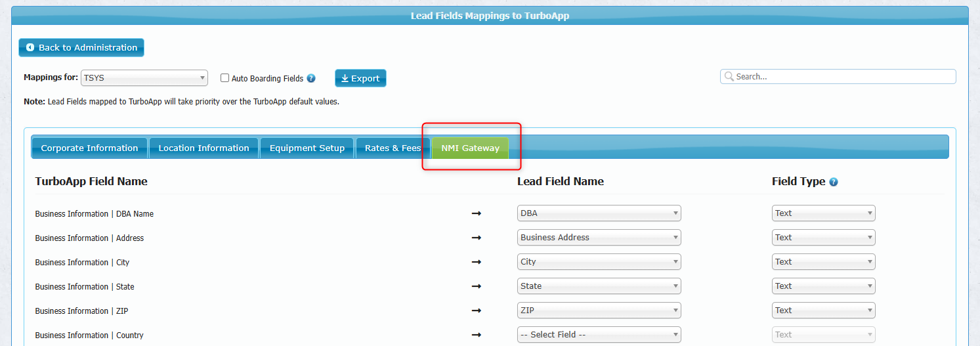Click the Export button
The height and width of the screenshot is (346, 980).
coord(360,78)
